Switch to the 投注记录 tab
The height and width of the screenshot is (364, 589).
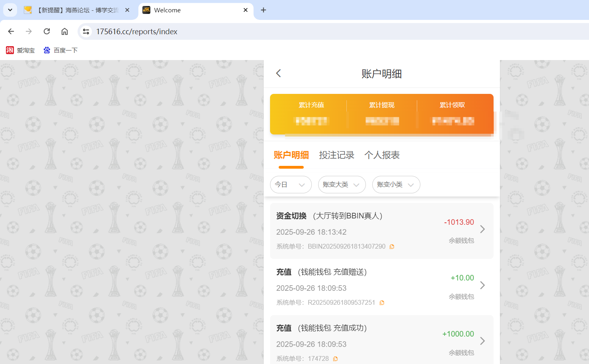pos(337,155)
